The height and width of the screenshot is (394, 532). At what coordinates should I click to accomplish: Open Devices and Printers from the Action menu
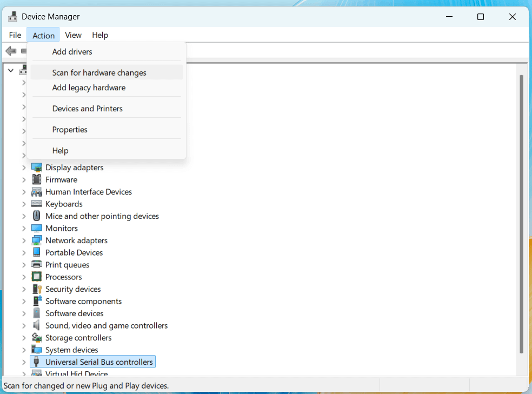[x=87, y=108]
